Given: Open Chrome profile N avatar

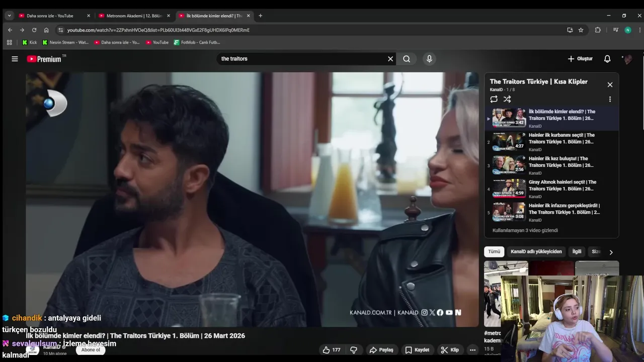Looking at the screenshot, I should click(627, 30).
